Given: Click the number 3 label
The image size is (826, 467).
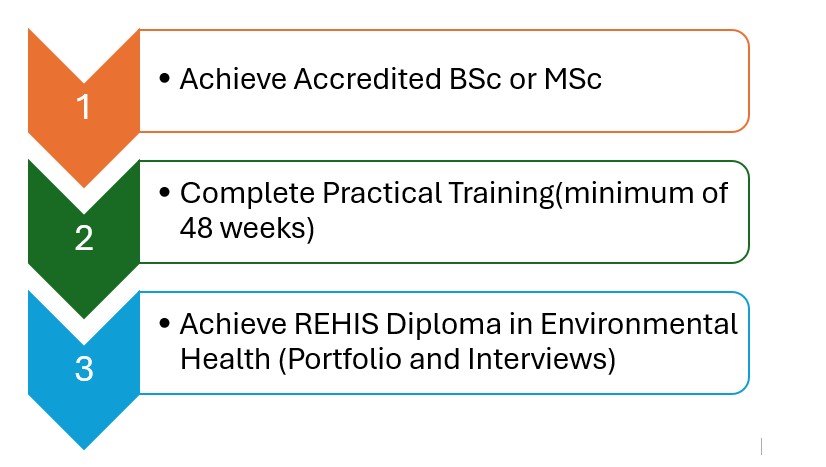Looking at the screenshot, I should [84, 369].
